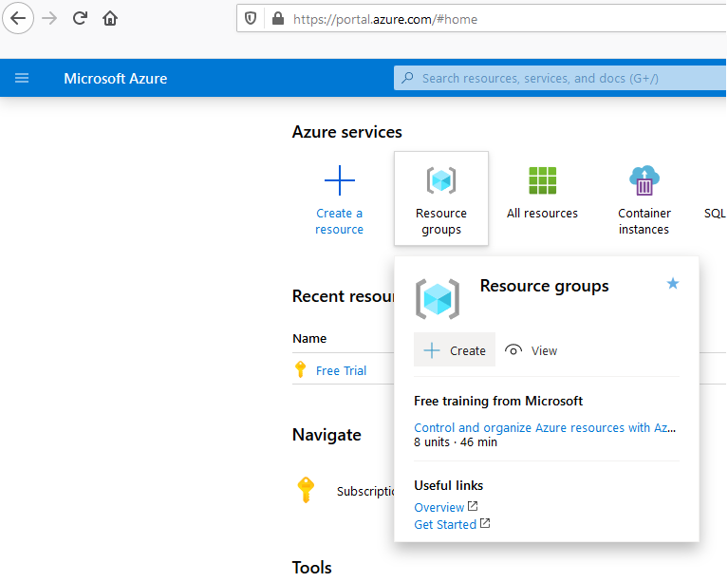728x582 pixels.
Task: Open the partially visible SQL service
Action: pyautogui.click(x=715, y=214)
